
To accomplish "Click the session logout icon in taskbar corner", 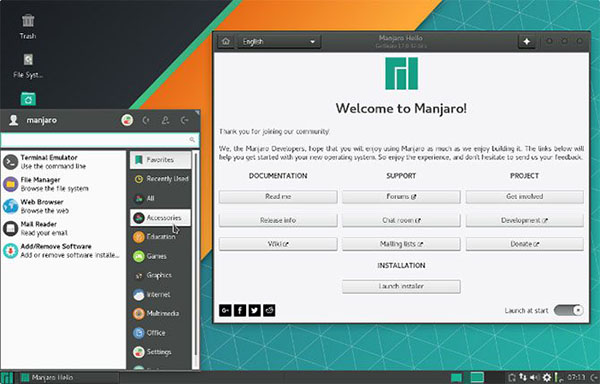I will coord(594,377).
